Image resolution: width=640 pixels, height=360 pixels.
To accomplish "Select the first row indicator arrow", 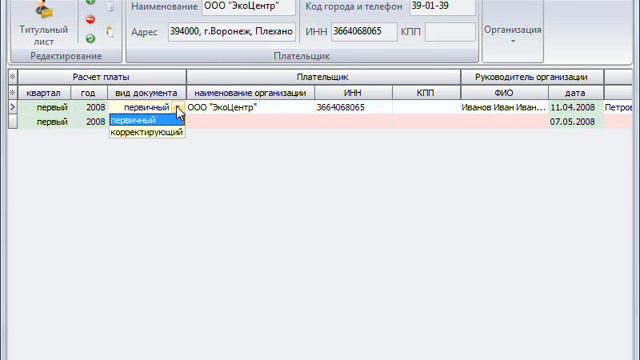I will pos(13,107).
